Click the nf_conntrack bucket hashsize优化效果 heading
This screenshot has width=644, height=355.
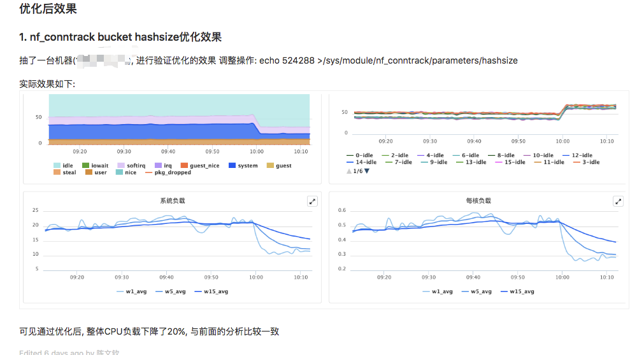click(x=120, y=37)
